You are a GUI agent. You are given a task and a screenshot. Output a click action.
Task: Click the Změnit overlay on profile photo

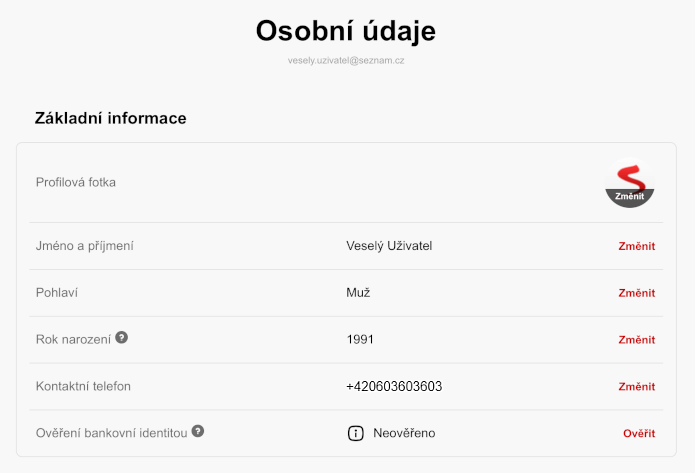pyautogui.click(x=629, y=196)
